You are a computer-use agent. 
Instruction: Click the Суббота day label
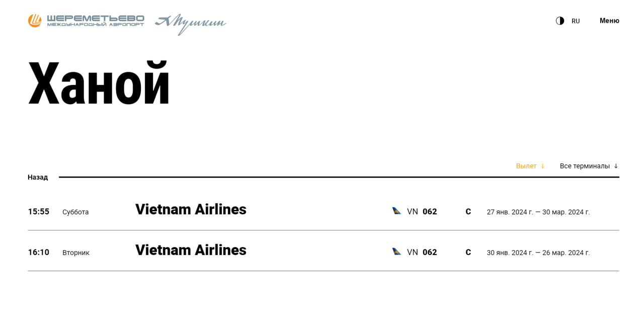coord(75,212)
